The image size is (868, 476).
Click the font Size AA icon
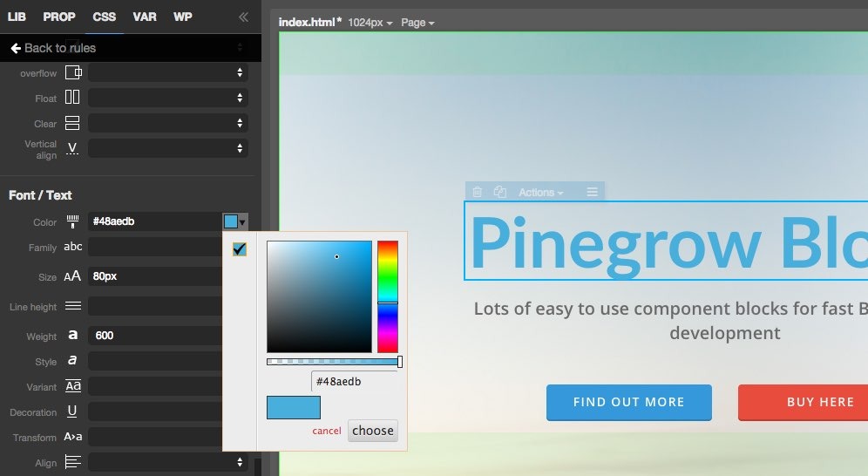[x=72, y=276]
